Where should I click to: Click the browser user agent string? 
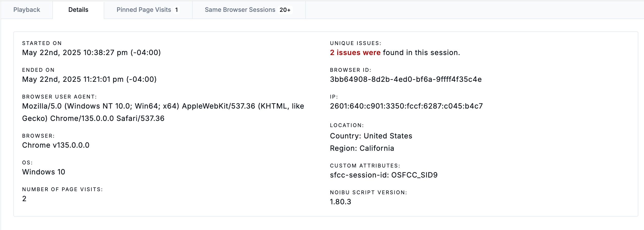tap(163, 112)
